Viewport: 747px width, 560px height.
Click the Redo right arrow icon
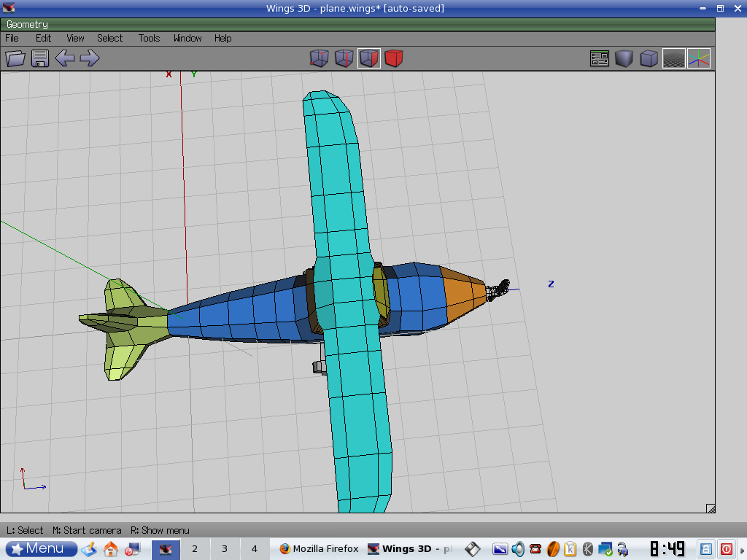point(90,58)
